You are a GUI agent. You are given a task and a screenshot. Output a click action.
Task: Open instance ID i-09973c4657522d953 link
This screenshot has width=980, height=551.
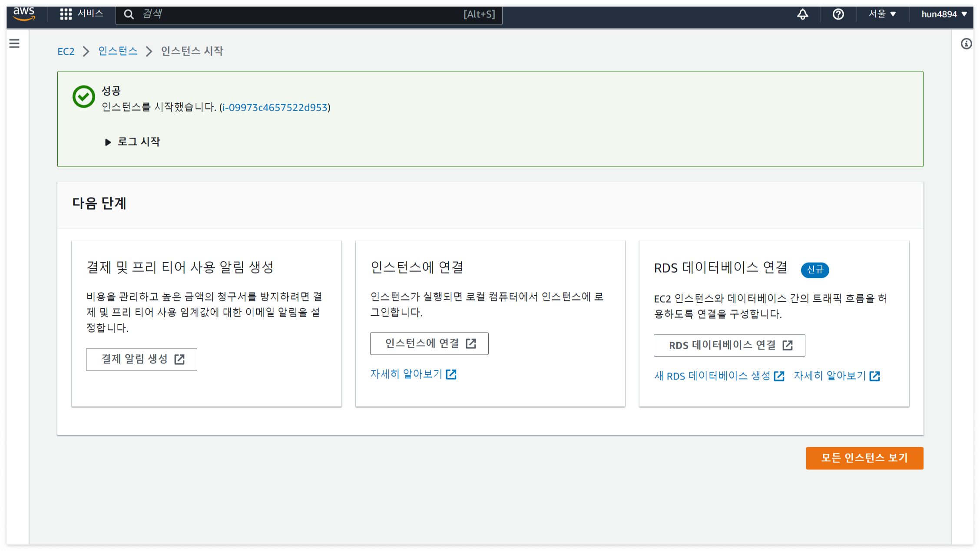(275, 107)
